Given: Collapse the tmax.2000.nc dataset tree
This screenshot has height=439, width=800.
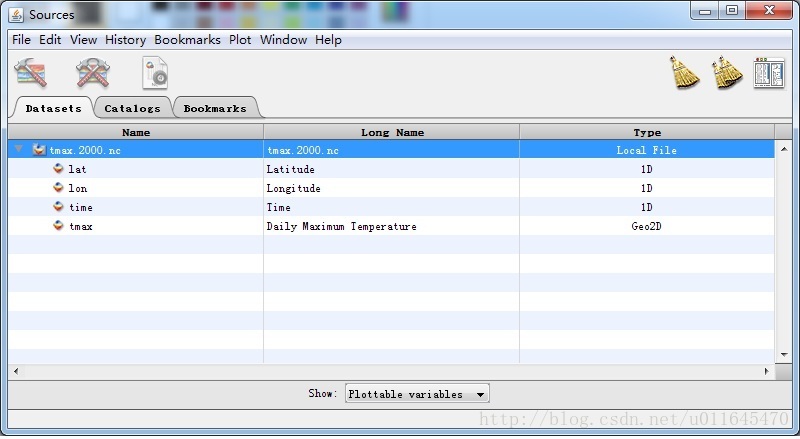Looking at the screenshot, I should 19,149.
